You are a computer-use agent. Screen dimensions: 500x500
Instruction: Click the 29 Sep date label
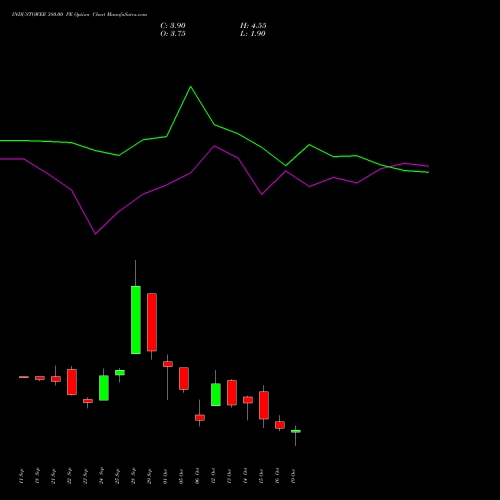[x=149, y=476]
